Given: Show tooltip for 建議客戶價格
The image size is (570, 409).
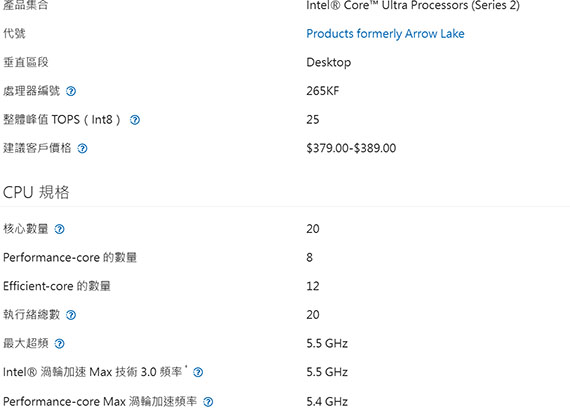Looking at the screenshot, I should point(83,148).
